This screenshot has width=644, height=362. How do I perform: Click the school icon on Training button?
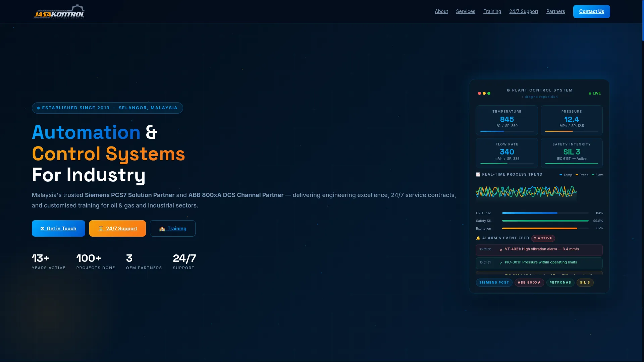pyautogui.click(x=162, y=229)
